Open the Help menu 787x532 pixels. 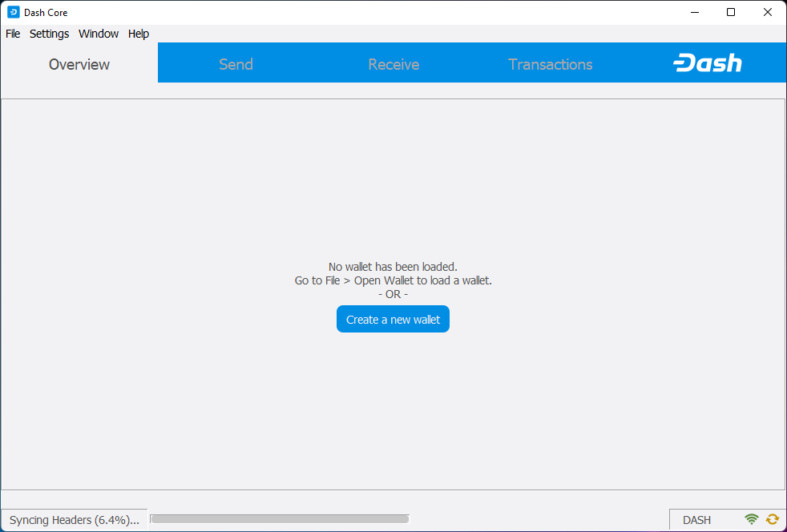(x=139, y=34)
